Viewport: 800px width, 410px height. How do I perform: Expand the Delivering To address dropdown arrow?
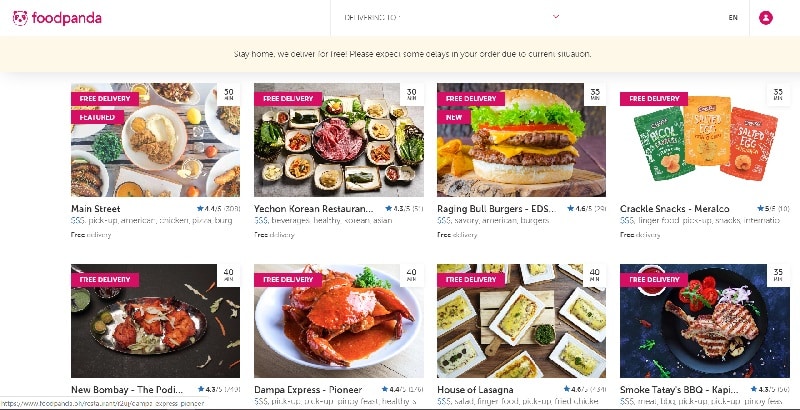[x=556, y=17]
